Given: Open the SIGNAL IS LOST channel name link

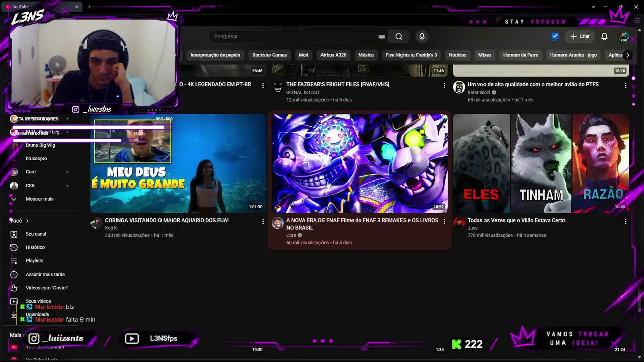Looking at the screenshot, I should click(303, 92).
